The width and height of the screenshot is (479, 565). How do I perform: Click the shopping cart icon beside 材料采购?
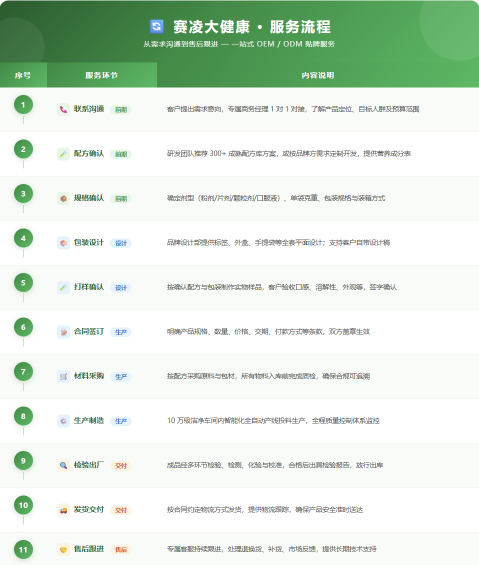click(x=63, y=377)
